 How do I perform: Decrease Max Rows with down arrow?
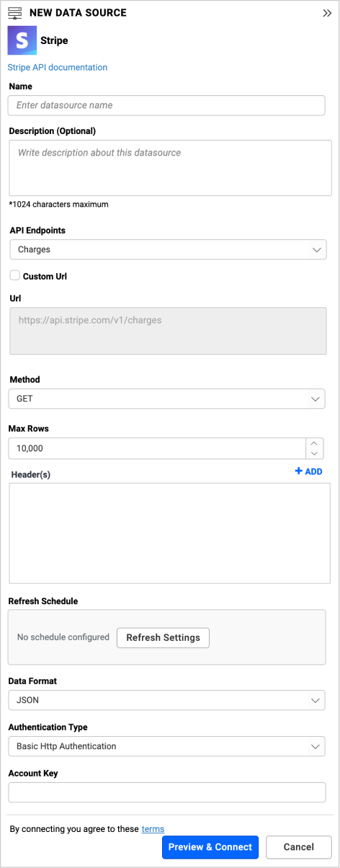tap(315, 453)
